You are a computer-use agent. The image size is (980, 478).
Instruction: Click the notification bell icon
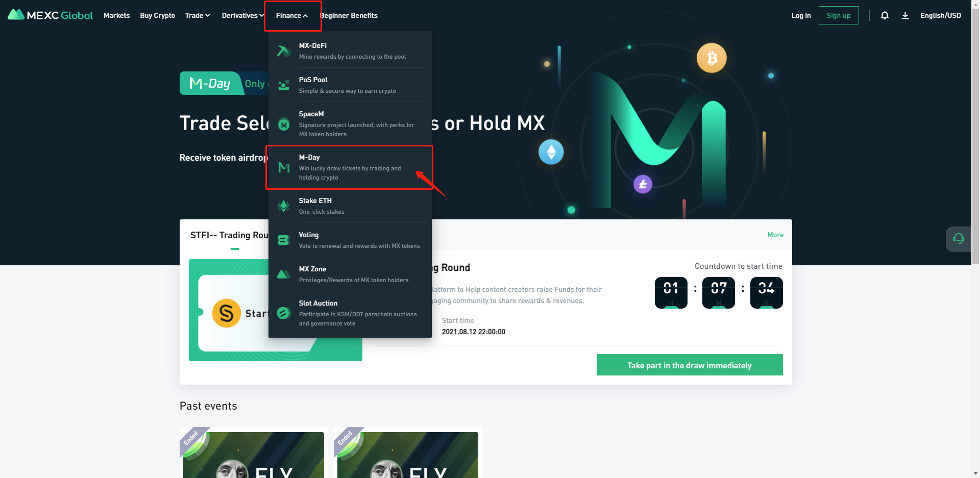(x=885, y=15)
